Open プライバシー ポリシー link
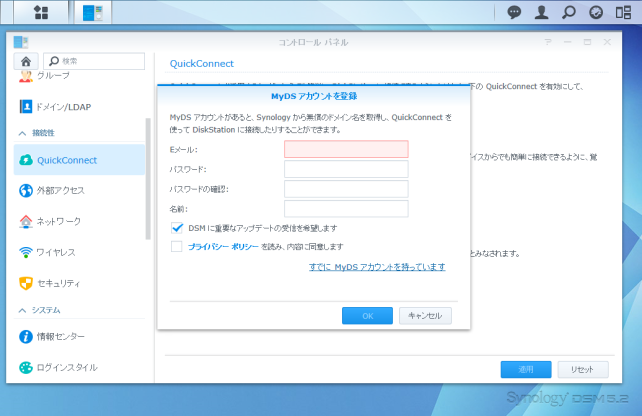This screenshot has width=642, height=416. pos(223,246)
